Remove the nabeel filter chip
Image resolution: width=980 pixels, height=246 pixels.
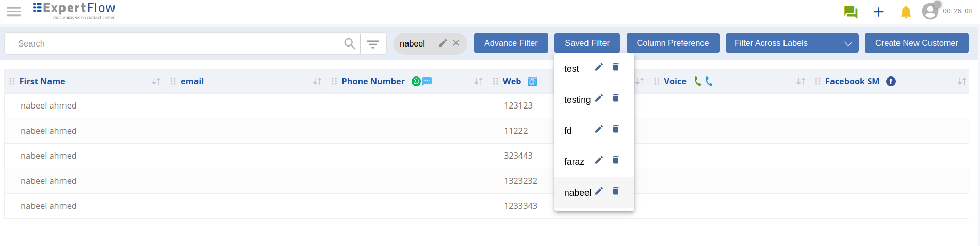point(456,43)
